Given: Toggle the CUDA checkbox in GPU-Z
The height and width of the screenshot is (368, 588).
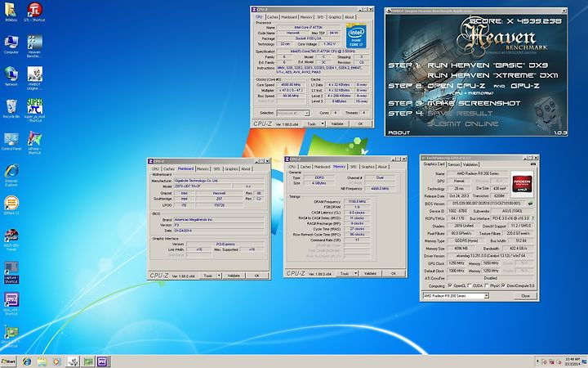Looking at the screenshot, I should (470, 285).
